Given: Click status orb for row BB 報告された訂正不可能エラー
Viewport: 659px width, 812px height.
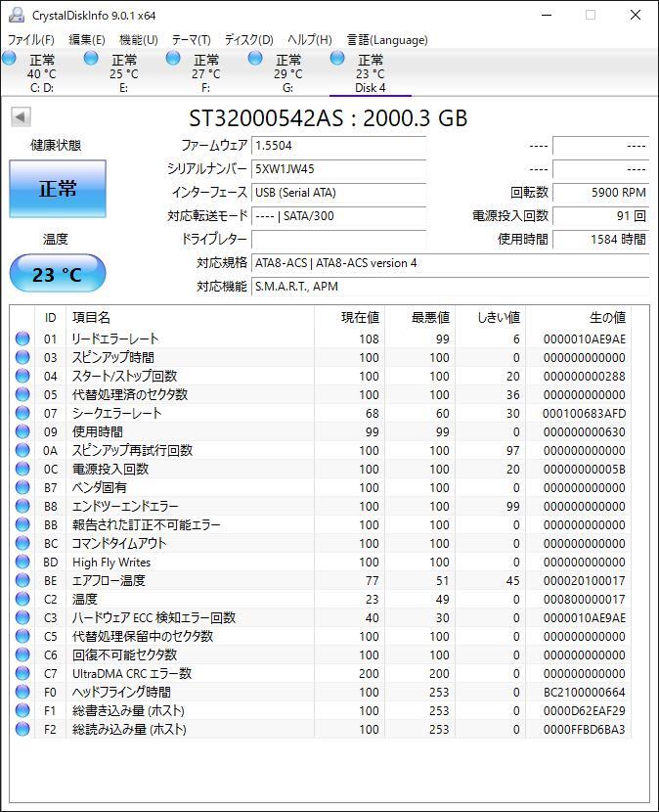Looking at the screenshot, I should [22, 524].
